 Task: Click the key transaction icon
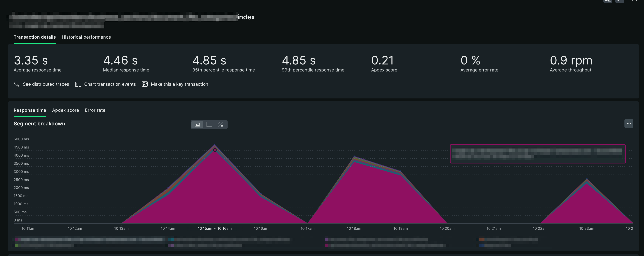tap(145, 84)
